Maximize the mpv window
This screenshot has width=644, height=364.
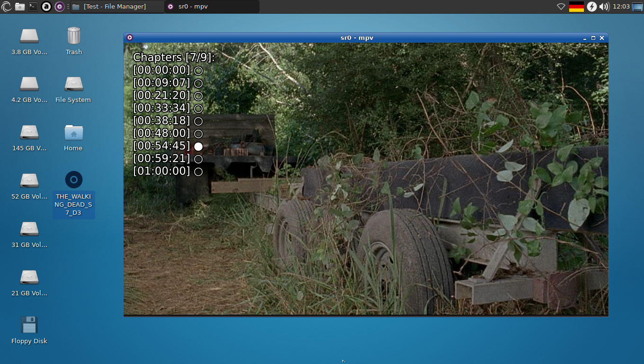(x=593, y=38)
